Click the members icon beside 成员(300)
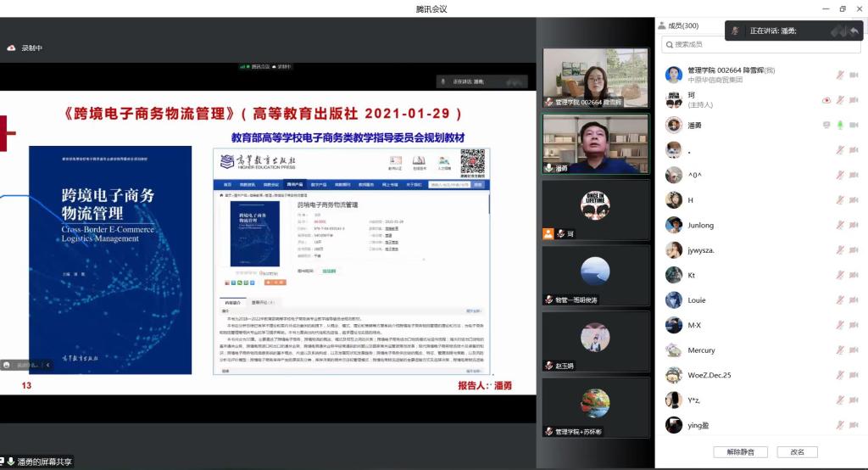868x470 pixels. 661,25
